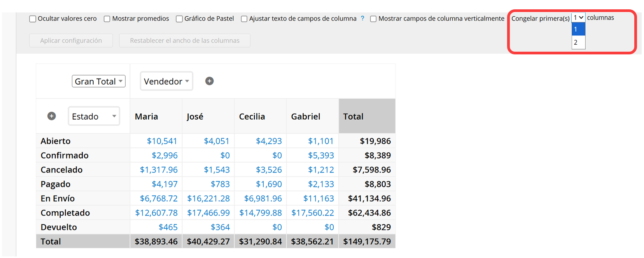Enable Ocultar valores cero checkbox

[33, 19]
